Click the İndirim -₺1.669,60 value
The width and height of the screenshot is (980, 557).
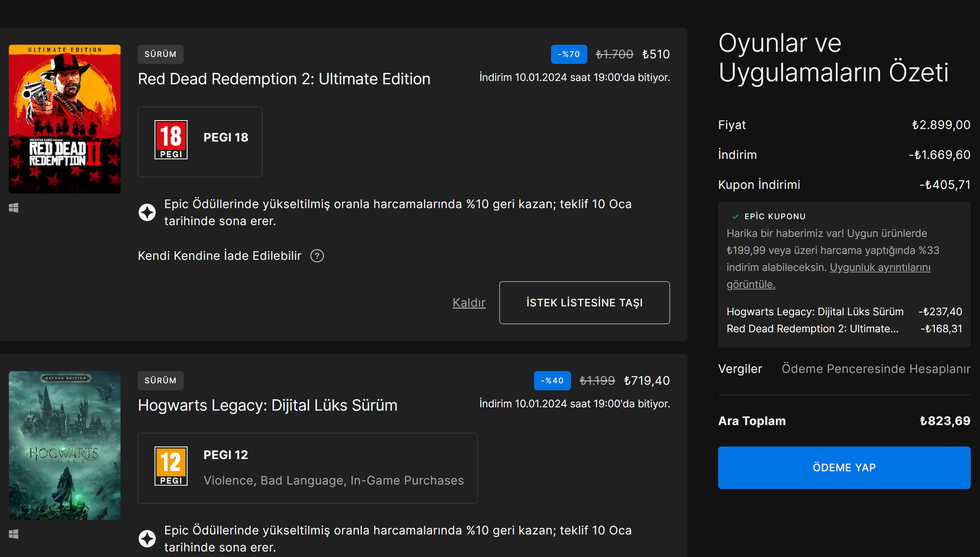[x=939, y=155]
